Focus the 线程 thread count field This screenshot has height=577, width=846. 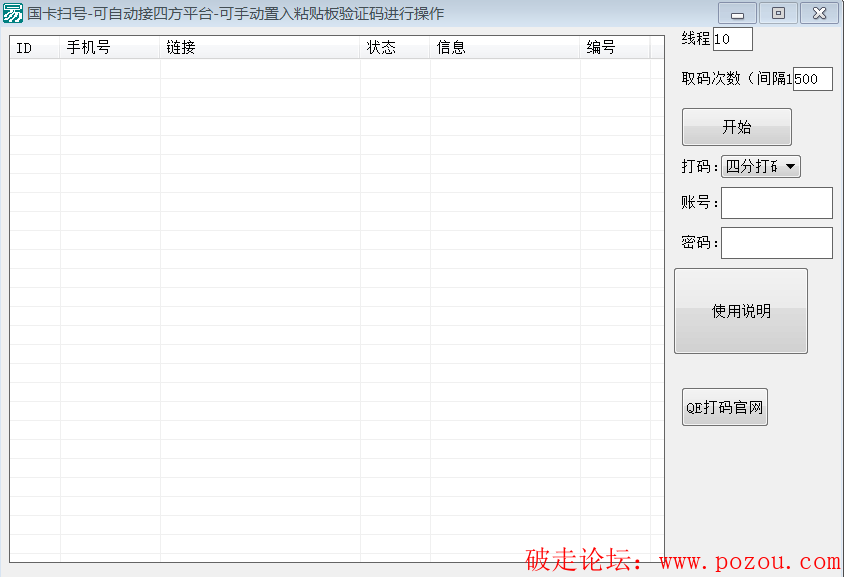coord(732,39)
